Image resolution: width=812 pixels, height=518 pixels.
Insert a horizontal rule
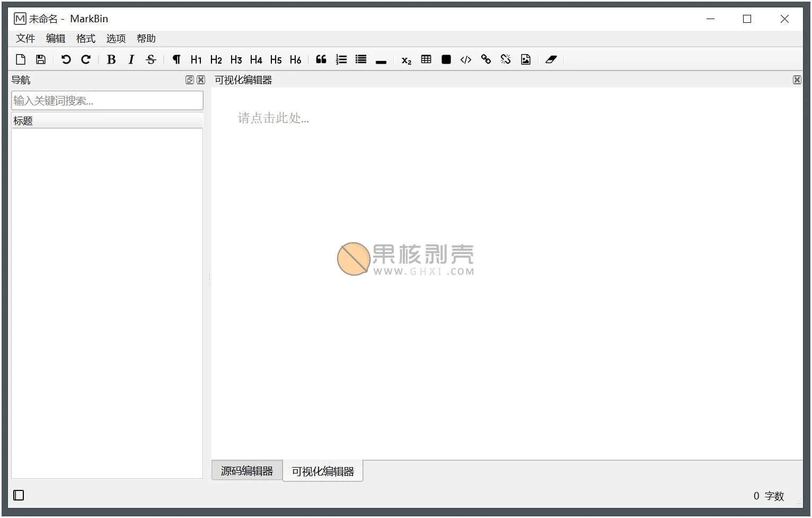tap(381, 62)
